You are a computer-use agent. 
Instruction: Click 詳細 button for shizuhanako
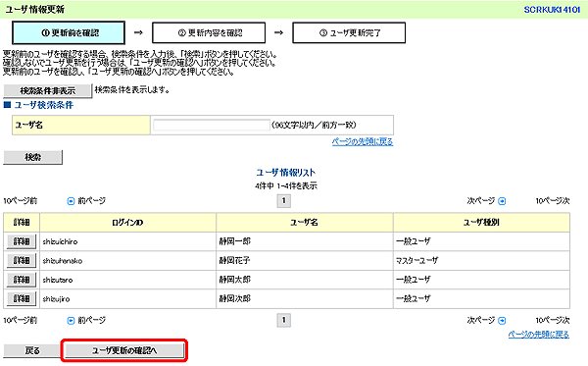coord(22,260)
